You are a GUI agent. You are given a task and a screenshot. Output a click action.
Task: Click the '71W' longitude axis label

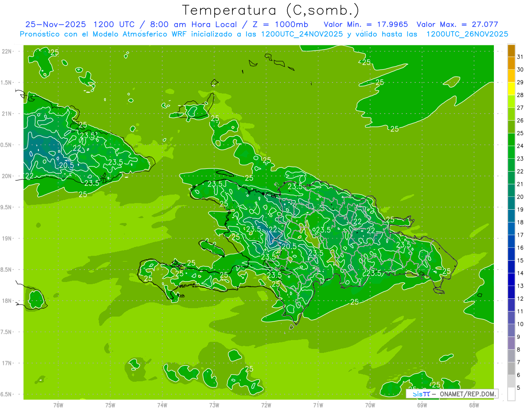pos(318,405)
